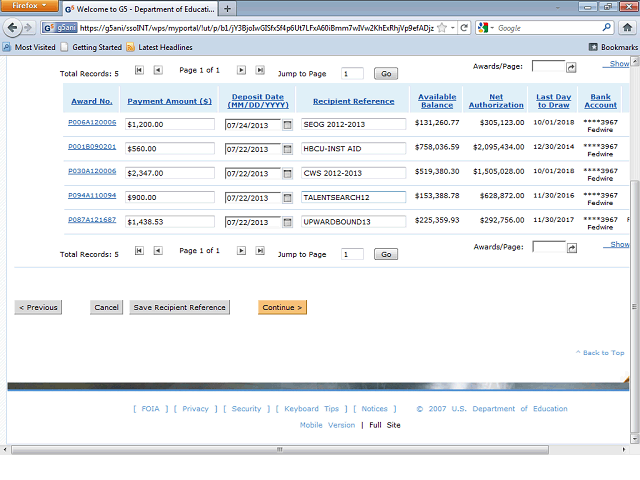Go to first page in top pager

tap(139, 70)
